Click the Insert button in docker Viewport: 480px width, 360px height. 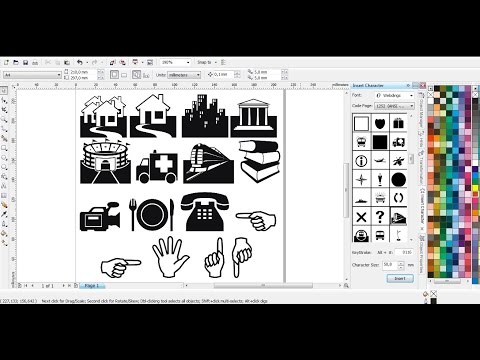click(x=400, y=278)
